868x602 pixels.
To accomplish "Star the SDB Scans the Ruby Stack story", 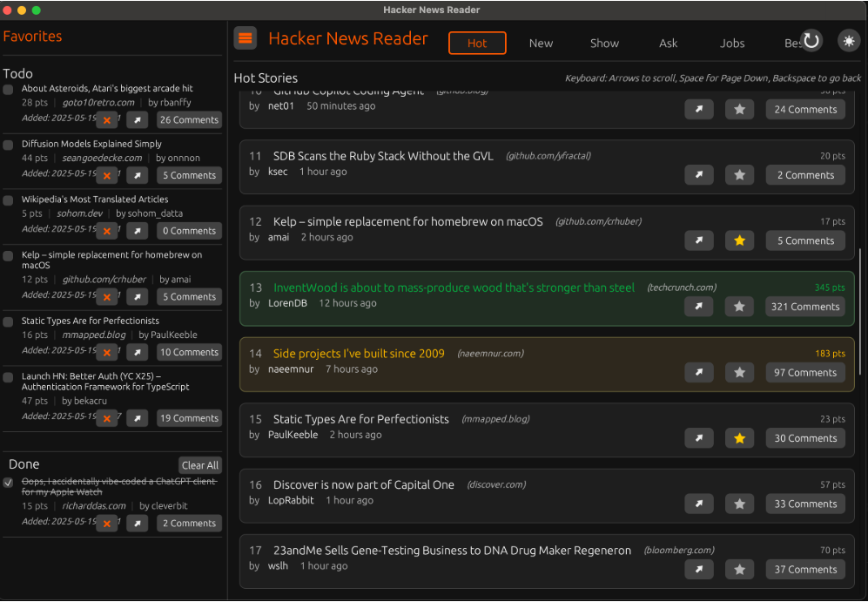I will [739, 175].
